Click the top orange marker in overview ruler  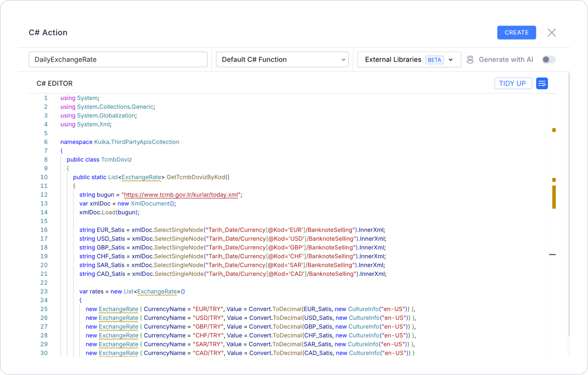click(x=554, y=130)
